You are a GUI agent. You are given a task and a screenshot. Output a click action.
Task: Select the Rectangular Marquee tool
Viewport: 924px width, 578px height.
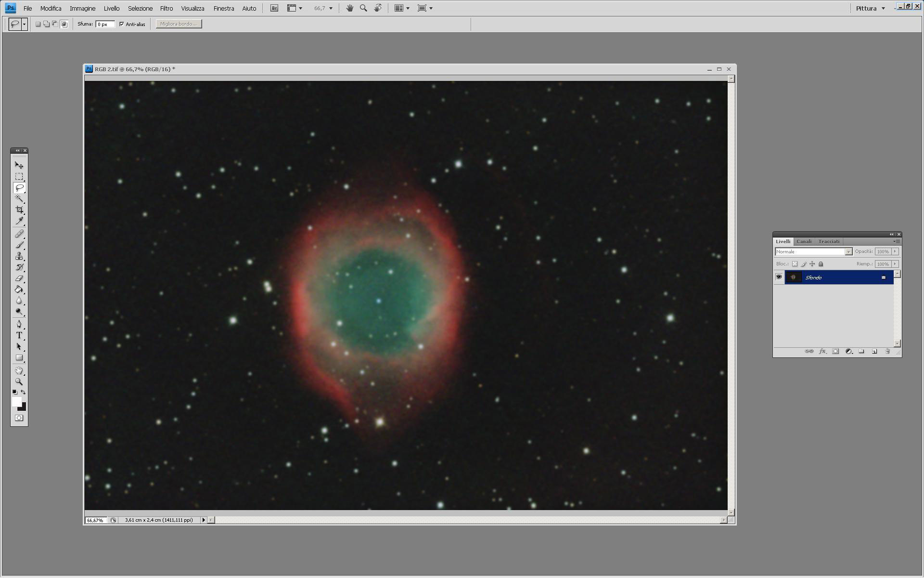19,176
